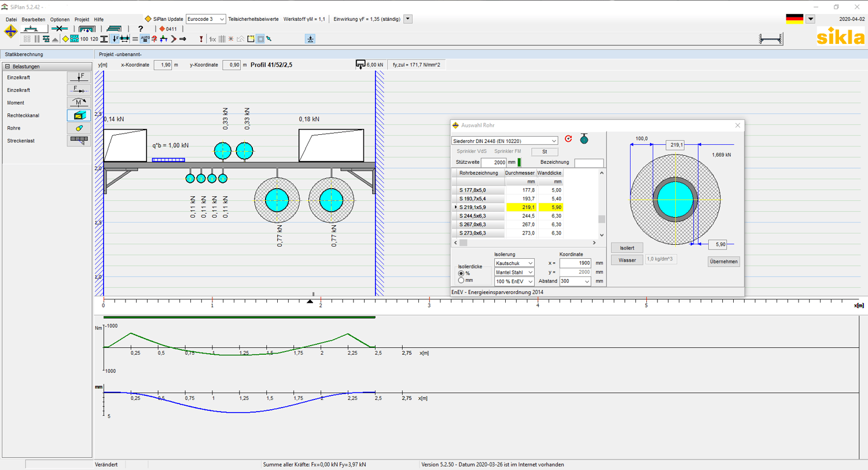
Task: Click the SiPlan Update diamond icon
Action: click(x=149, y=19)
